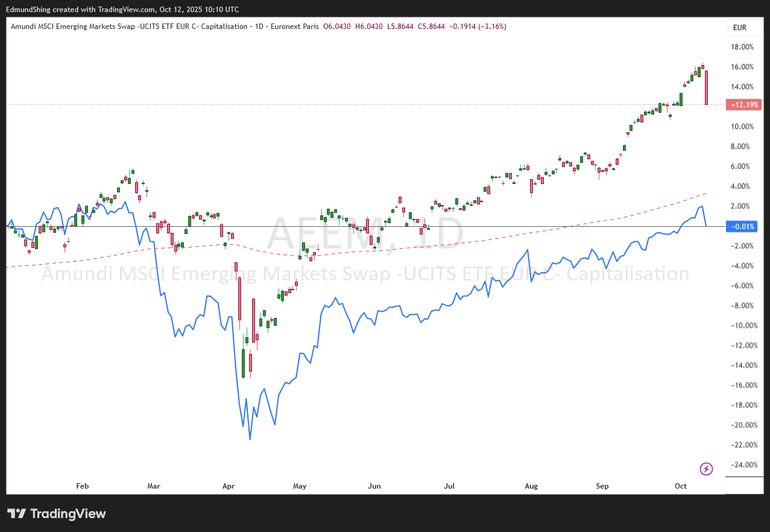The image size is (770, 532).
Task: Click the 18.00% price scale label
Action: [742, 46]
